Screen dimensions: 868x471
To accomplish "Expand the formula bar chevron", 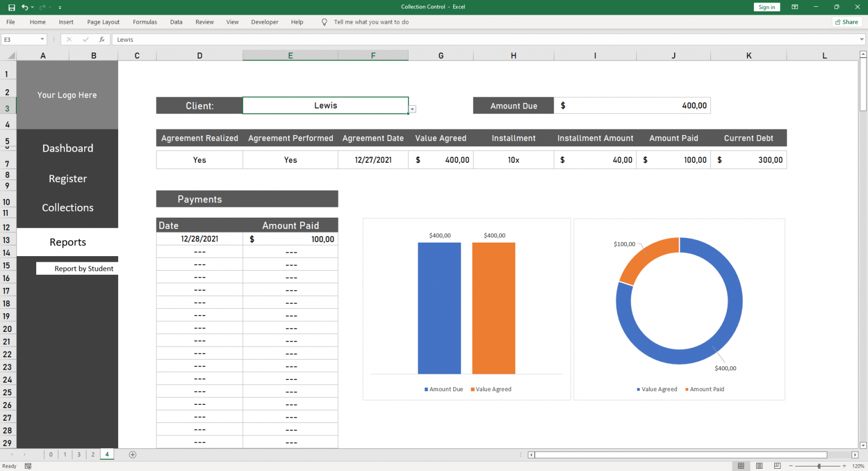I will point(862,40).
